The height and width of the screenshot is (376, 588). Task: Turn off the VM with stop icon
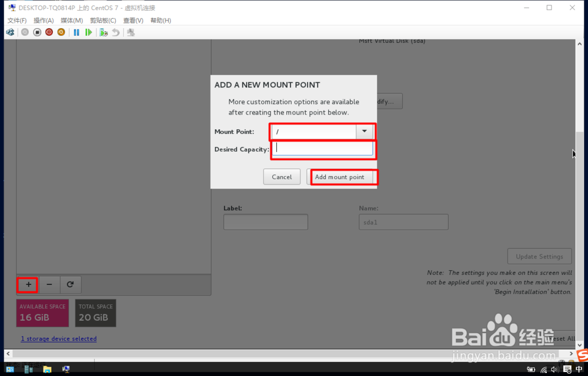36,32
